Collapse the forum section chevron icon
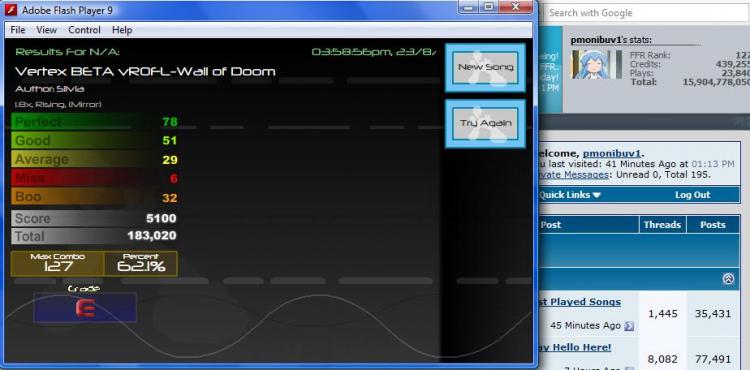 (x=728, y=279)
